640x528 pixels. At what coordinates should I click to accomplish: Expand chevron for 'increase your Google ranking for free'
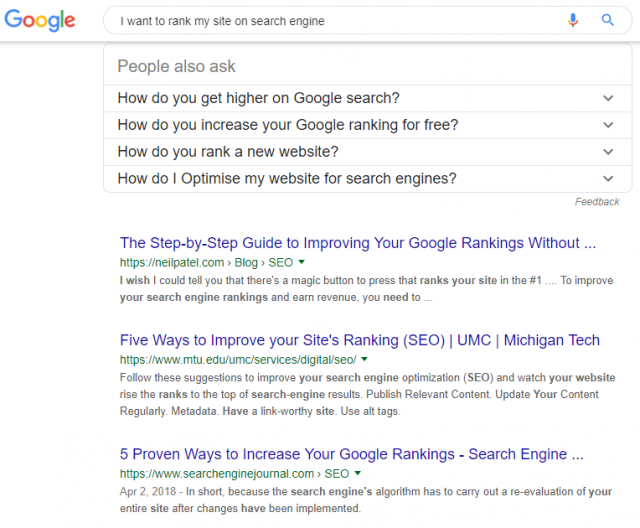pyautogui.click(x=608, y=125)
